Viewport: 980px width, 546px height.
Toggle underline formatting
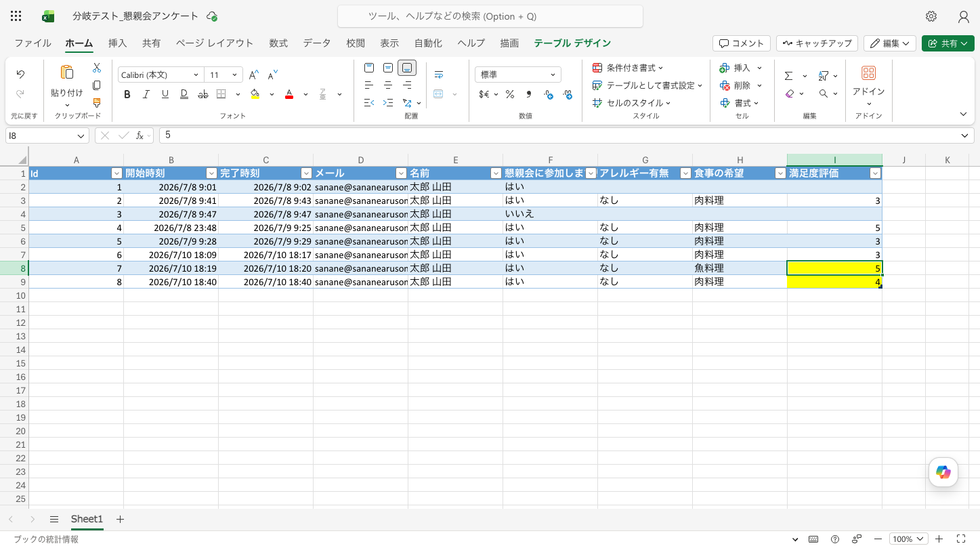point(165,94)
